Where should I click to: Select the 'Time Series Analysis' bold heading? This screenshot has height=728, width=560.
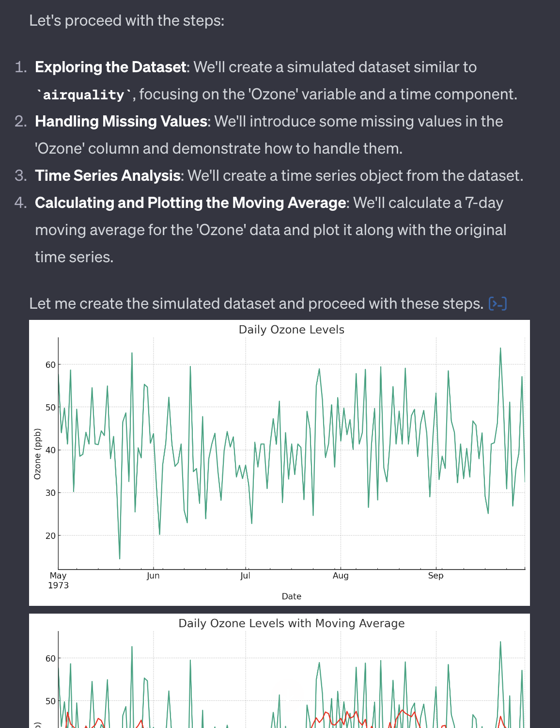point(108,176)
